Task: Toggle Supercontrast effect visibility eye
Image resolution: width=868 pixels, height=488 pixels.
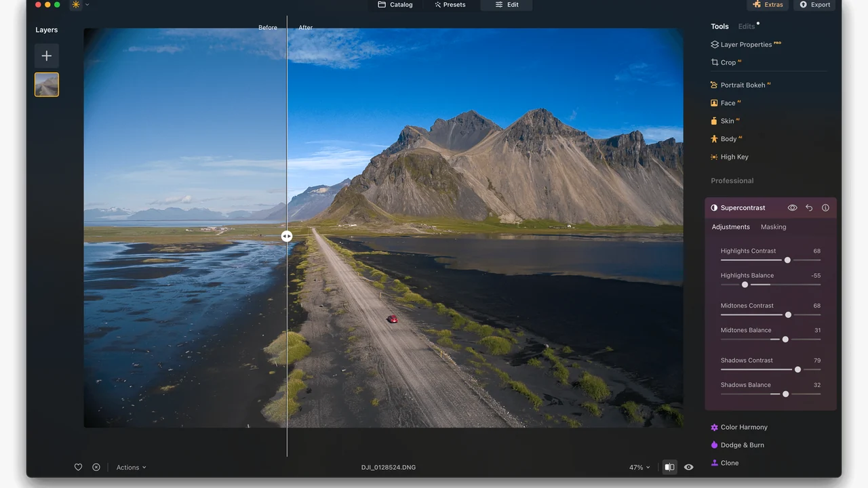Action: tap(792, 208)
